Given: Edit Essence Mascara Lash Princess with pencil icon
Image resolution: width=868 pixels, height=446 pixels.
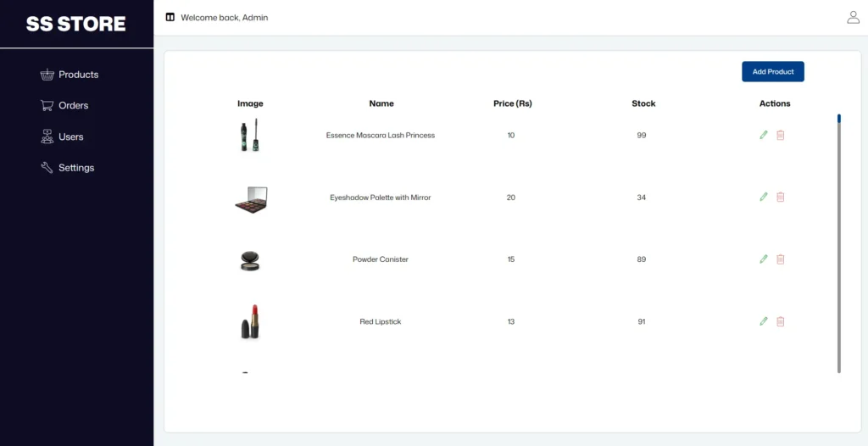Looking at the screenshot, I should (764, 135).
